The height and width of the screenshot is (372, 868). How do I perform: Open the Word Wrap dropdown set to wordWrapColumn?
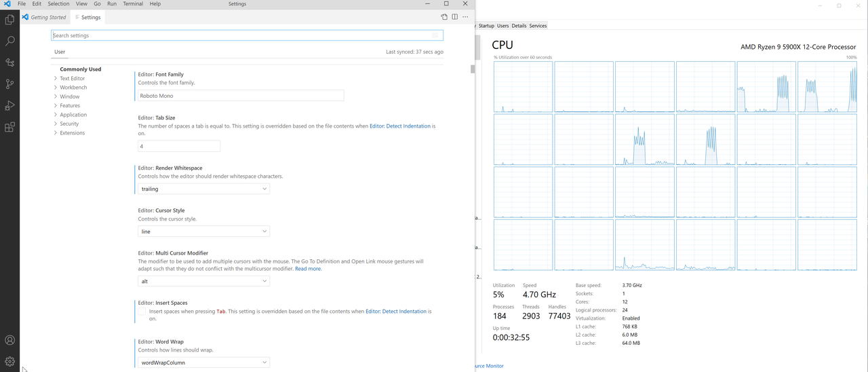(x=203, y=362)
